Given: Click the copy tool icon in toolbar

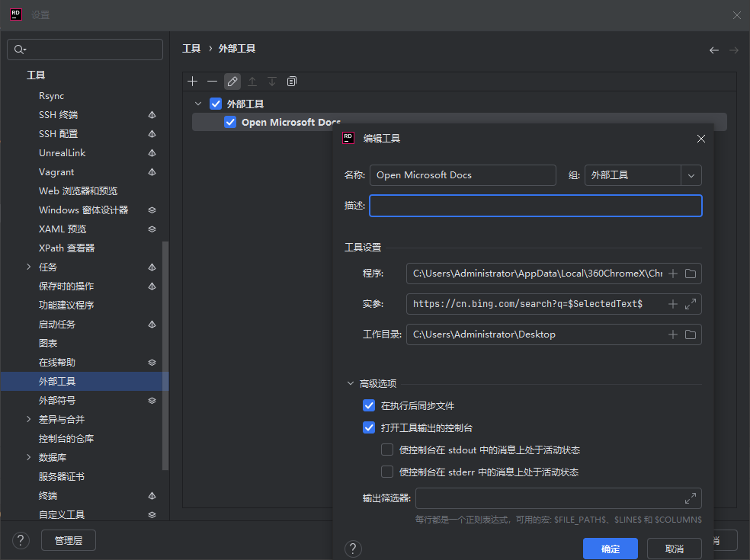Looking at the screenshot, I should (x=292, y=82).
